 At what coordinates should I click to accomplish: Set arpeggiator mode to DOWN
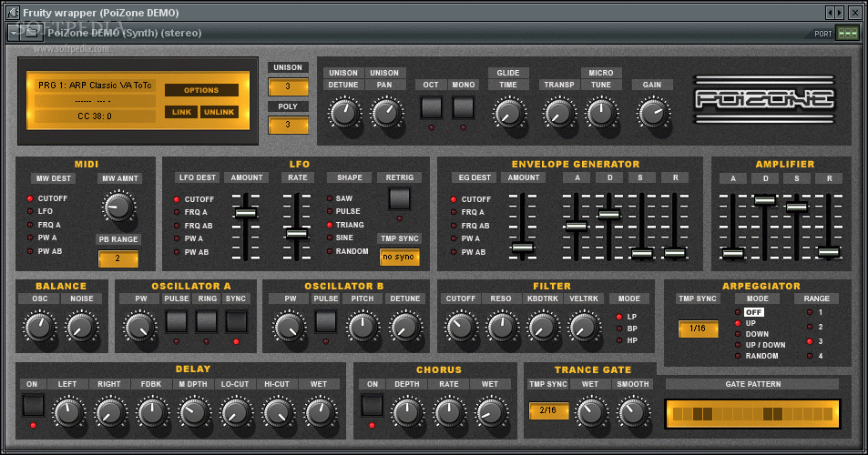tap(752, 334)
